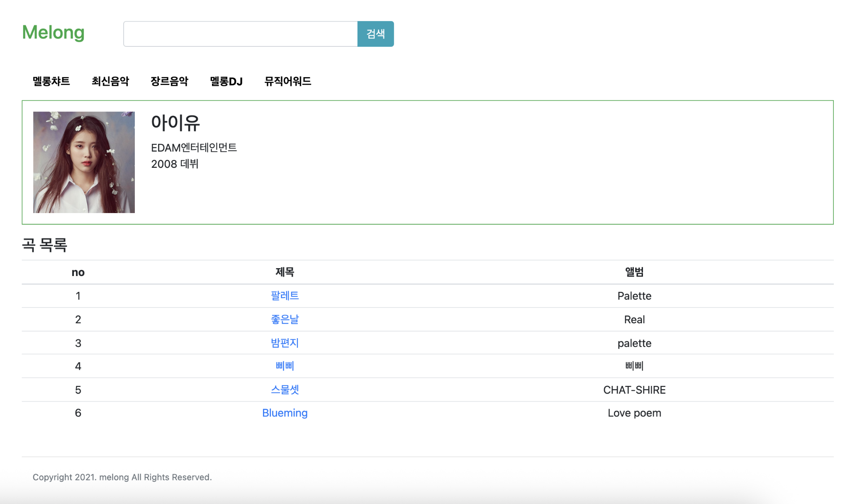Open the song 삐삐
This screenshot has height=504, width=862.
pyautogui.click(x=285, y=366)
